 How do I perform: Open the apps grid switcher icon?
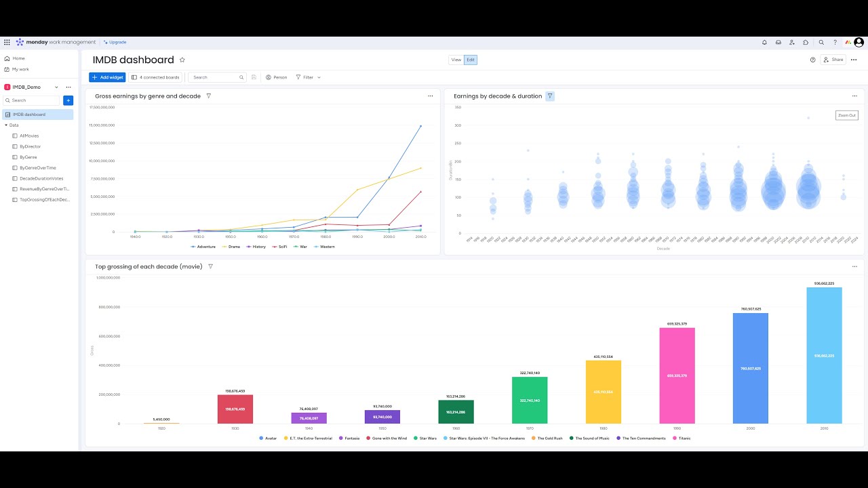click(x=7, y=42)
